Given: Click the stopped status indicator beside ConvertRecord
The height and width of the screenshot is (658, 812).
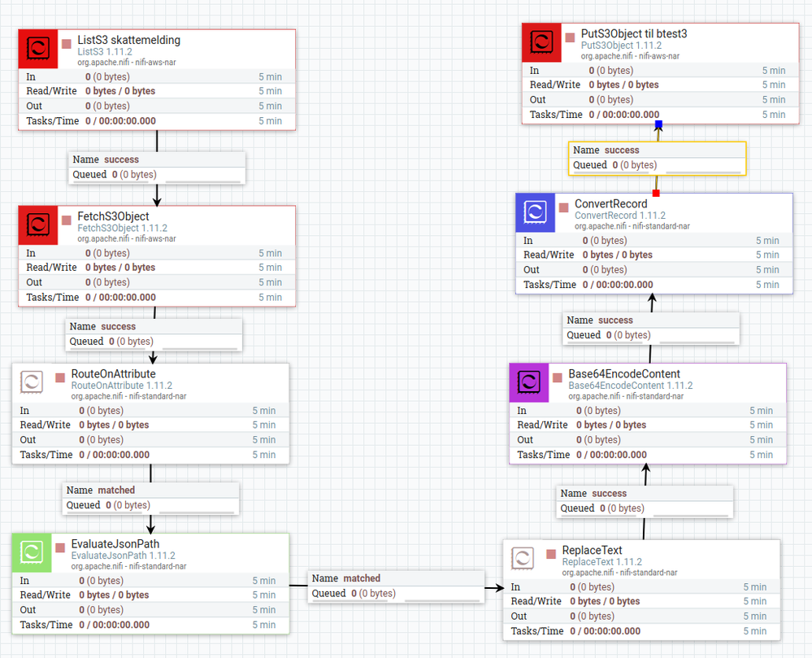Looking at the screenshot, I should [x=563, y=207].
